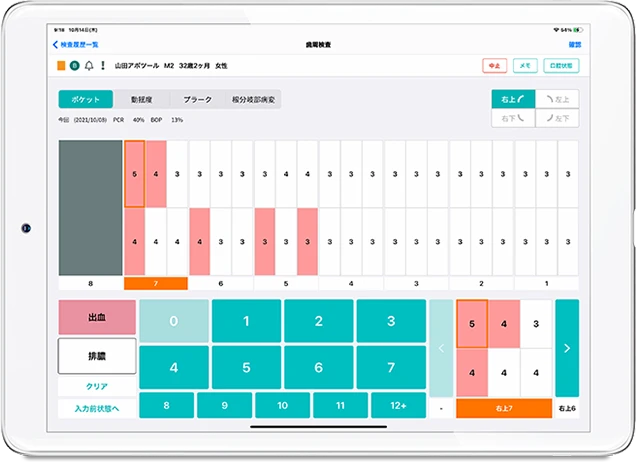Toggle the 排膿 pus marker
Screen dimensions: 636x462
click(97, 355)
